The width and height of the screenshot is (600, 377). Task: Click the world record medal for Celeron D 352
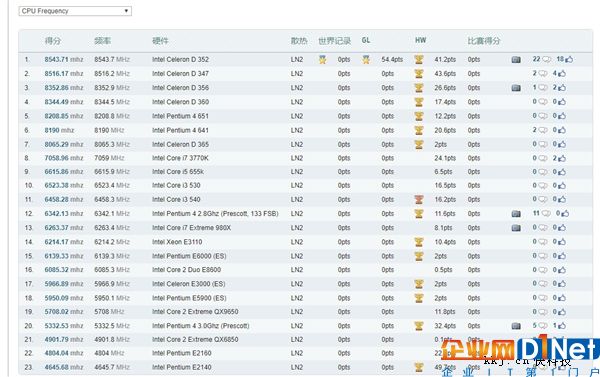click(x=323, y=59)
